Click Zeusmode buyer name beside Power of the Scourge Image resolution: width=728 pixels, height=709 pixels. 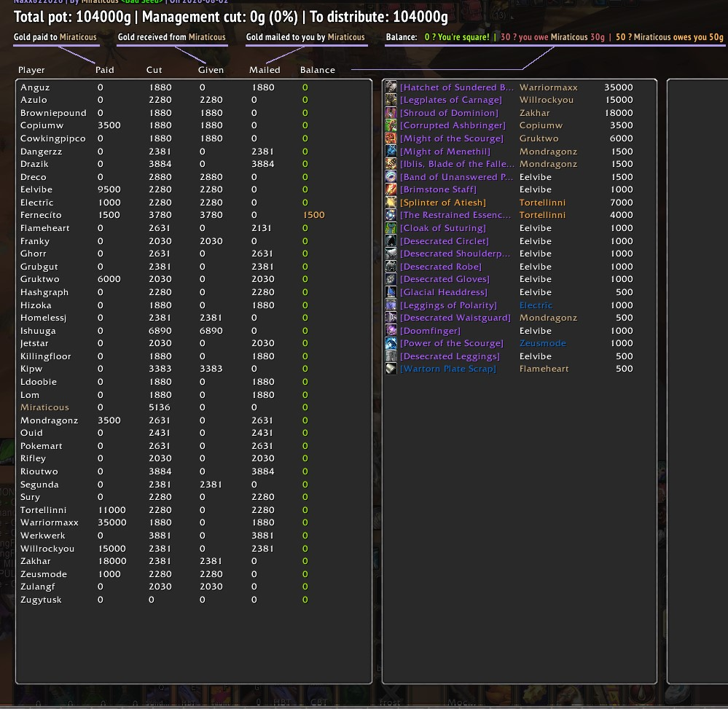pos(543,343)
